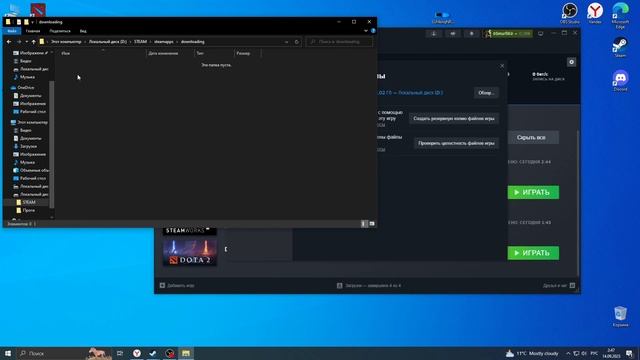640x360 pixels.
Task: Open Discord desktop icon
Action: (620, 80)
